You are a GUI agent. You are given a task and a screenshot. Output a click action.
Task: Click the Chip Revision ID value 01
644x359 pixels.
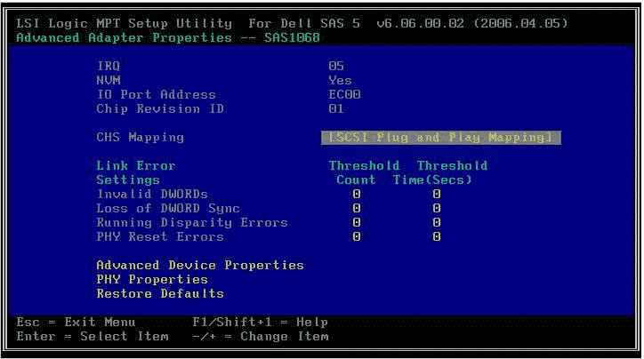(336, 108)
